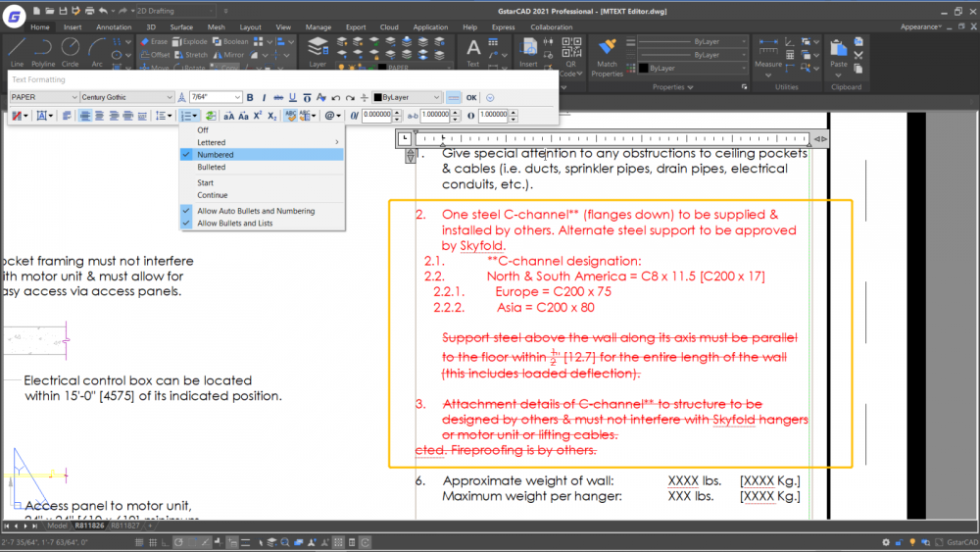Open the Annotation ribbon tab
980x552 pixels.
tap(114, 26)
